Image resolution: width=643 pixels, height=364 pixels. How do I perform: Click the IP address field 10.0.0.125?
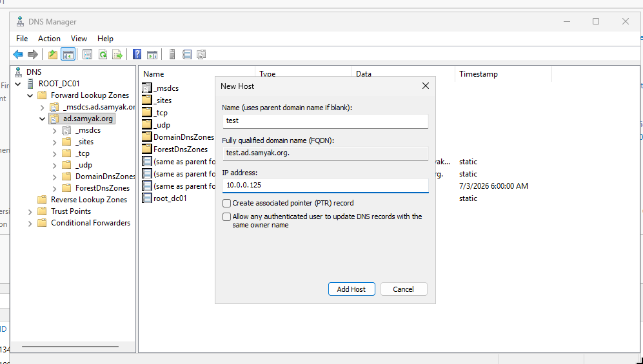(325, 185)
